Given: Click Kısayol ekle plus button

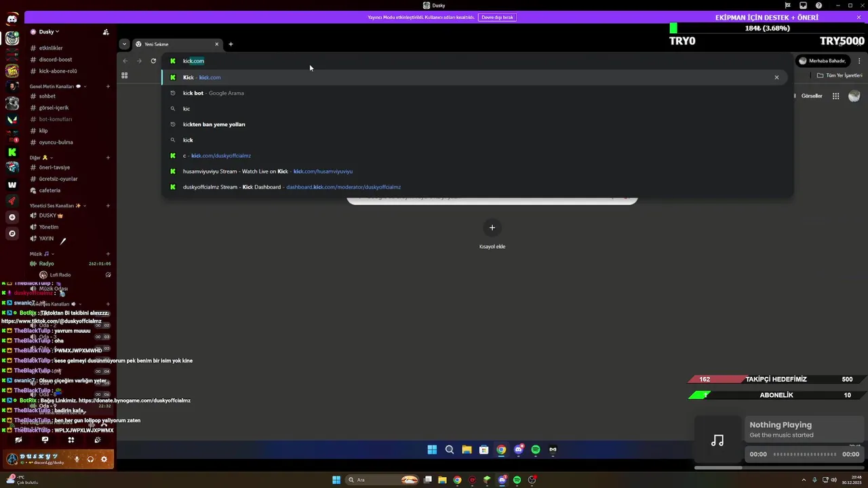Looking at the screenshot, I should pos(492,228).
